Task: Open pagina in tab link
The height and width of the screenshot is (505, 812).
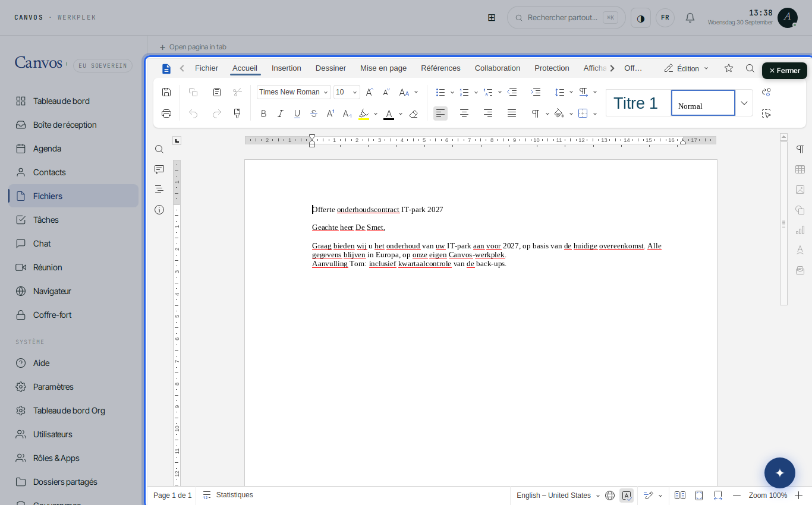Action: 193,47
